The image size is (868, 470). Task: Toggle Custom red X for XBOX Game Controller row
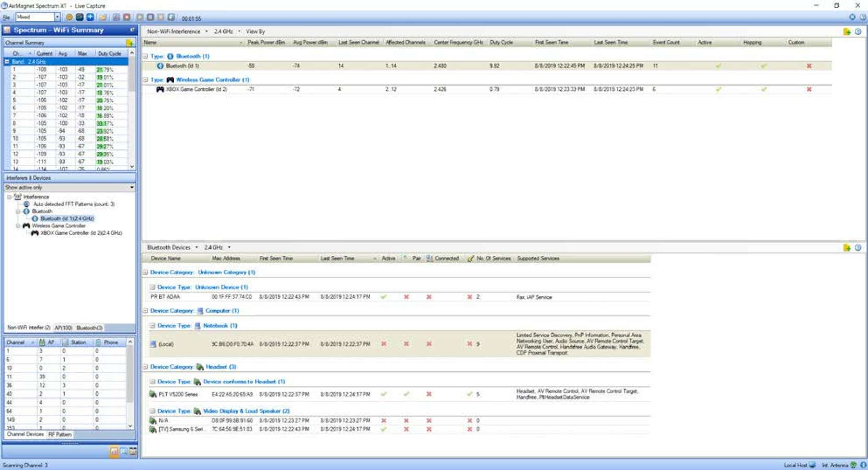[x=809, y=89]
